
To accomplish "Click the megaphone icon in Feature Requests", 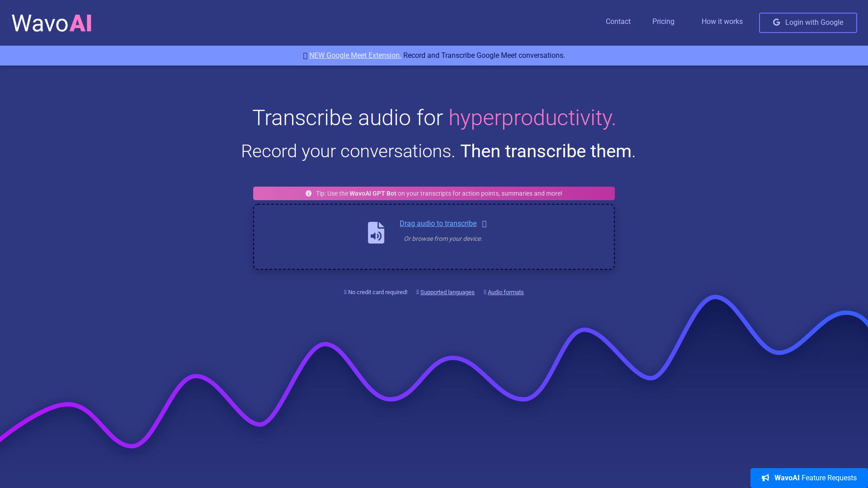I will pos(765,478).
